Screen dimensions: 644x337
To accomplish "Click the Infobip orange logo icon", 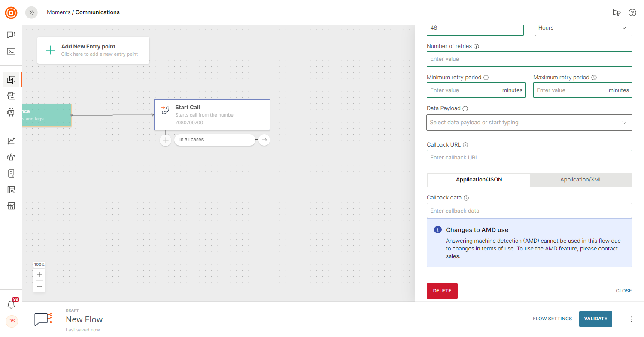I will 11,13.
